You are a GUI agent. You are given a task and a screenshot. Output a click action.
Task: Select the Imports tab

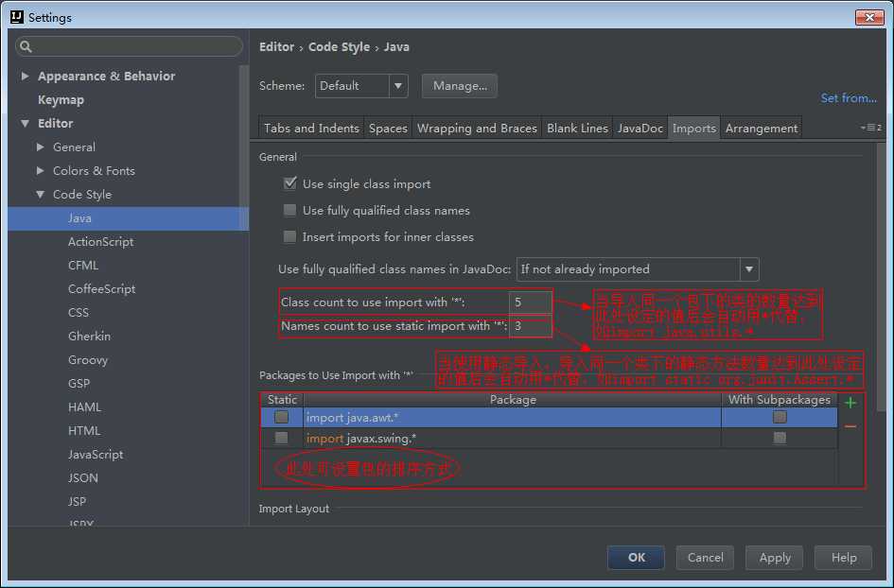tap(693, 129)
